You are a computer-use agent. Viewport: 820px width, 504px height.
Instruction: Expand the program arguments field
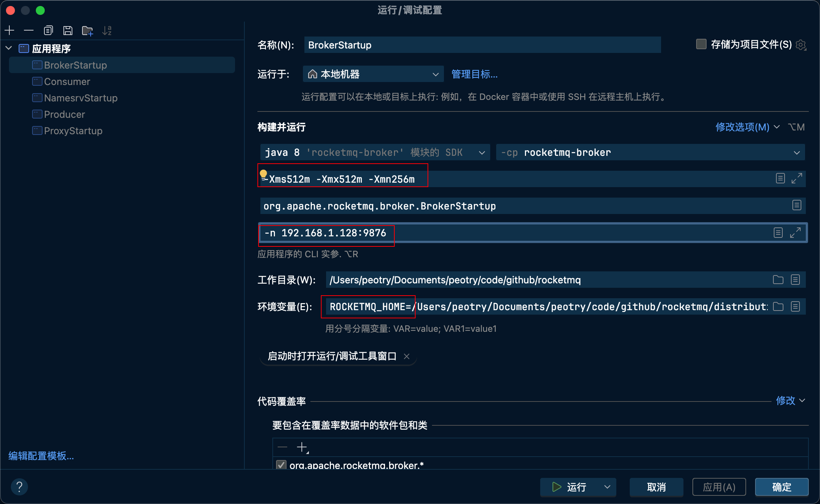point(795,233)
